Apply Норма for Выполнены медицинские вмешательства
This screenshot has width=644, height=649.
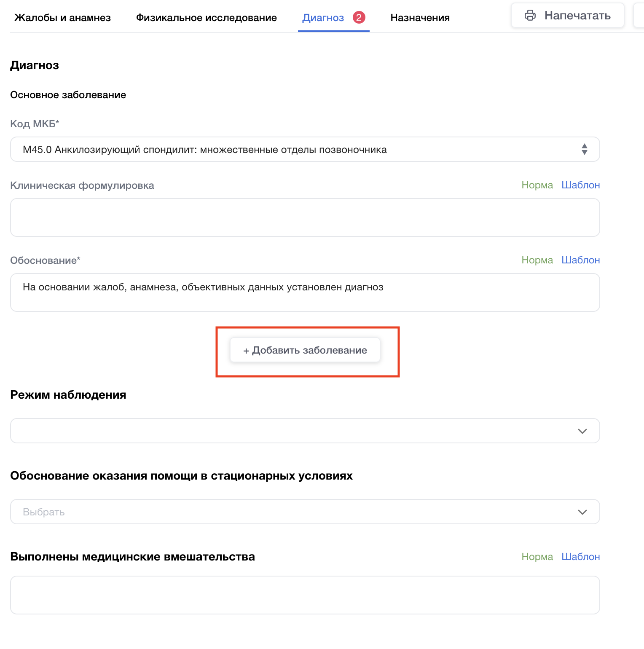(537, 557)
